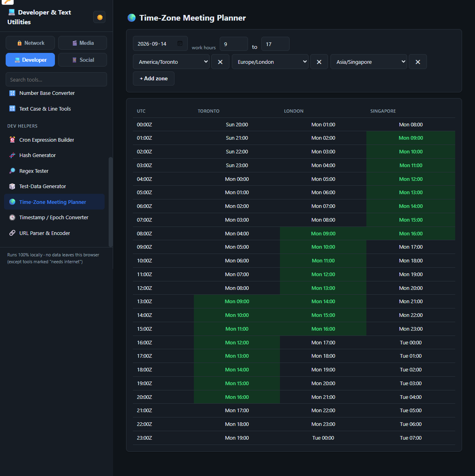The height and width of the screenshot is (476, 475).
Task: Click the Cron Expression Builder alarm icon
Action: point(12,140)
